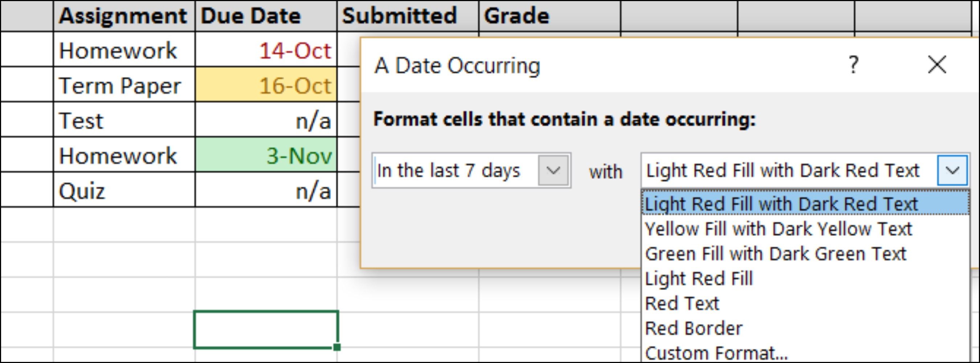This screenshot has width=980, height=363.
Task: Click the yellow 16-Oct date cell
Action: 266,86
